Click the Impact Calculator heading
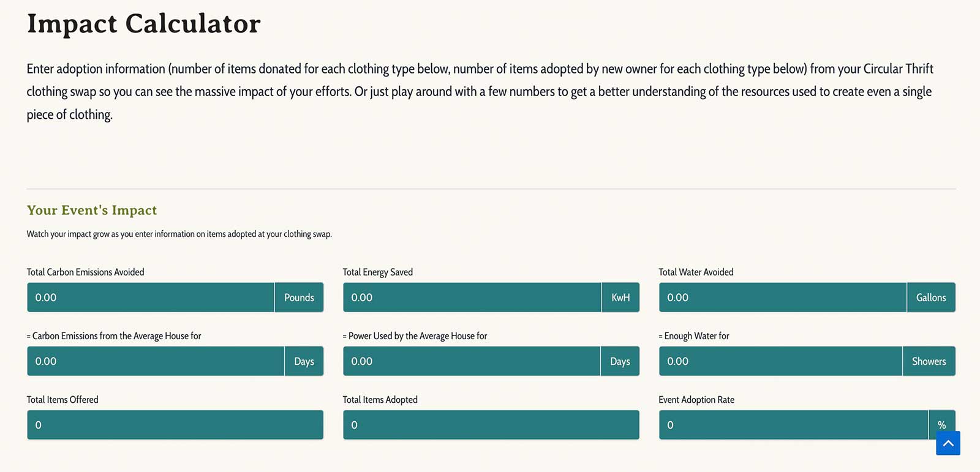980x472 pixels. pyautogui.click(x=144, y=23)
